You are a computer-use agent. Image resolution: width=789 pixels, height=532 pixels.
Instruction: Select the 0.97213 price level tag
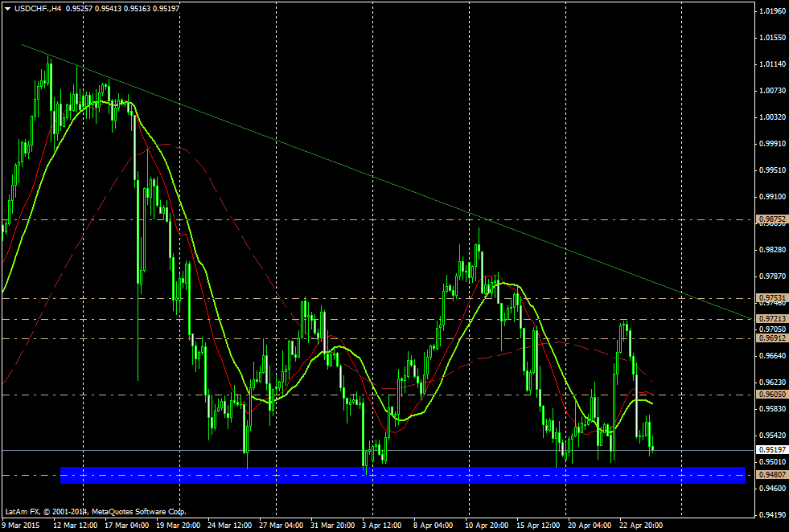pos(771,319)
